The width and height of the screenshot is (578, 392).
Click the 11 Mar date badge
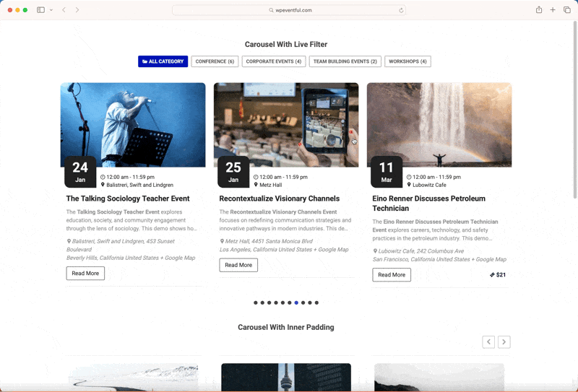[x=387, y=172]
